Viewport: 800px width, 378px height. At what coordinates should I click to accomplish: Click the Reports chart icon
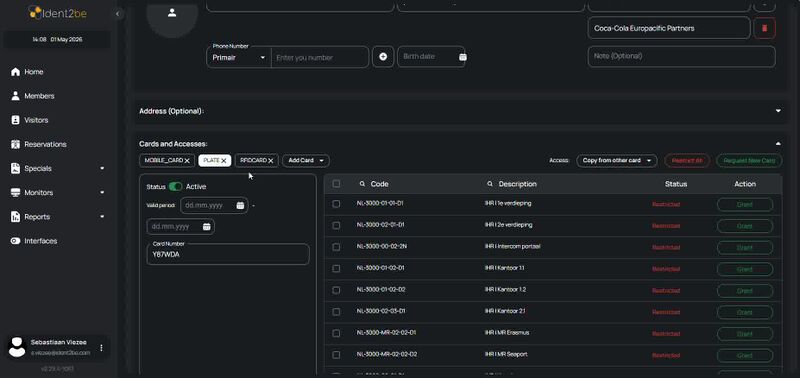click(x=15, y=217)
